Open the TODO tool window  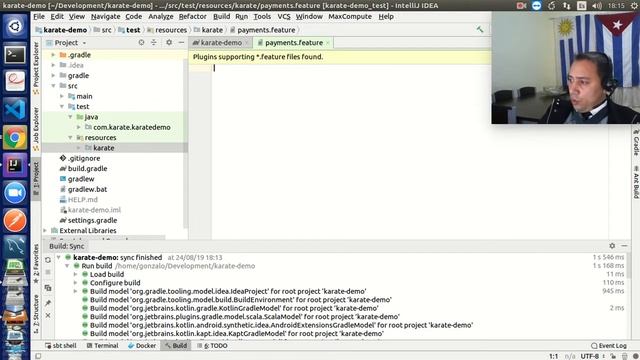point(213,346)
